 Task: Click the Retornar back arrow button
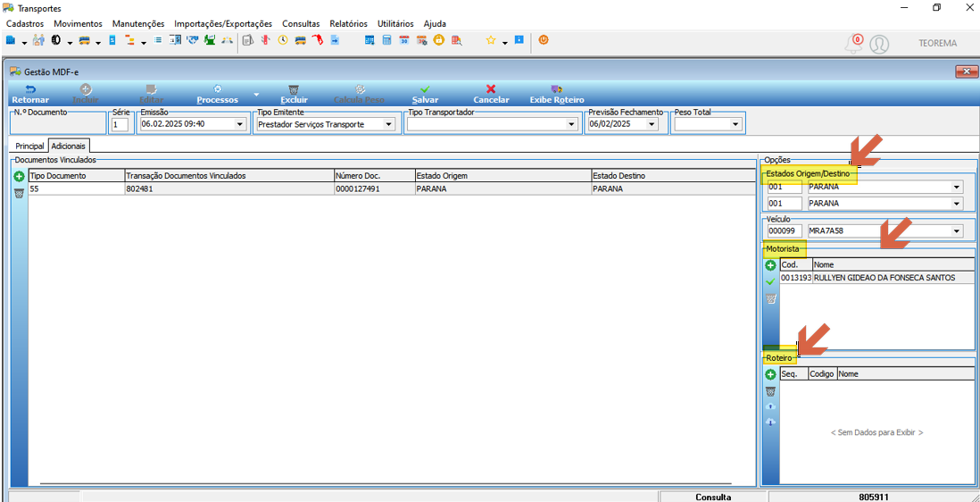point(30,95)
